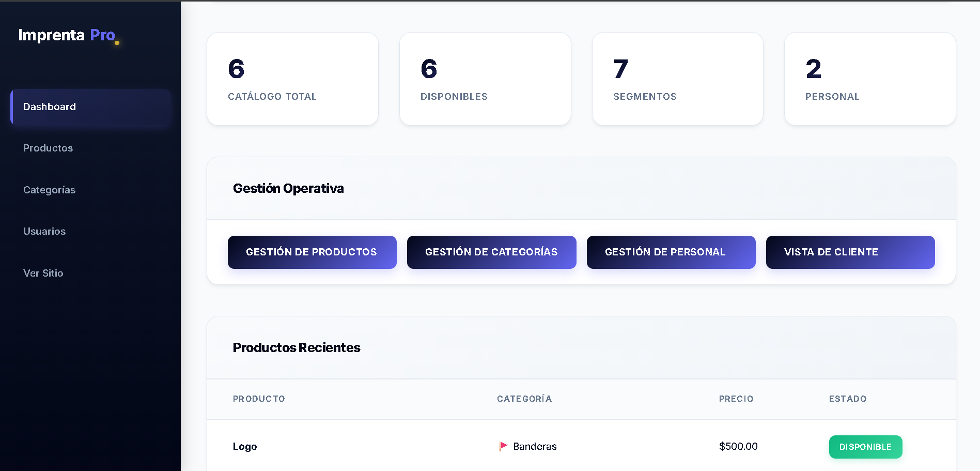The image size is (980, 471).
Task: Click the Estado column header
Action: pyautogui.click(x=848, y=399)
